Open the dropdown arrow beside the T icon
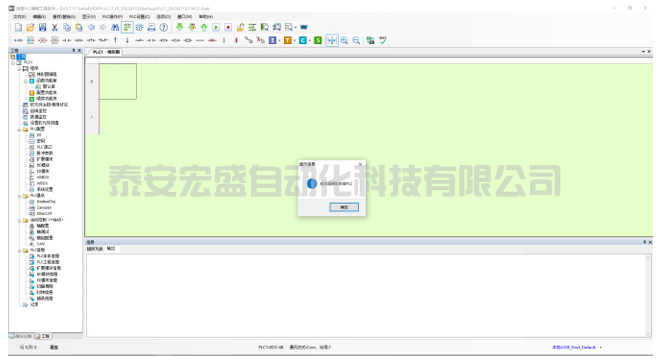 pos(294,40)
